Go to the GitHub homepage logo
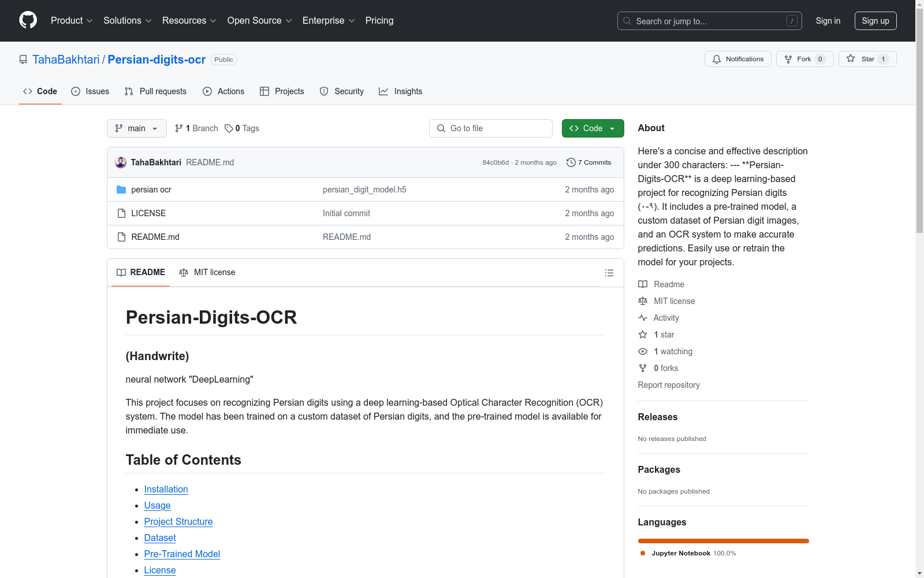 pyautogui.click(x=28, y=20)
